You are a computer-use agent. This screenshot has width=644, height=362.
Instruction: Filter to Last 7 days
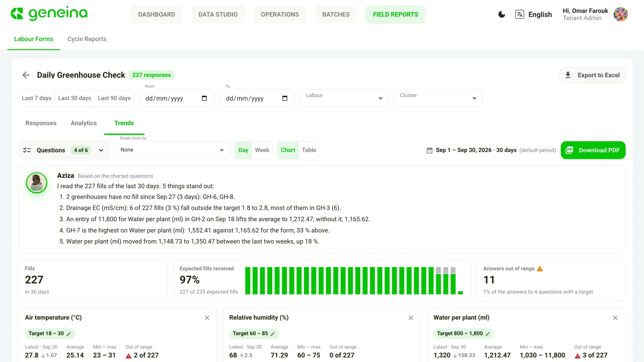coord(37,98)
